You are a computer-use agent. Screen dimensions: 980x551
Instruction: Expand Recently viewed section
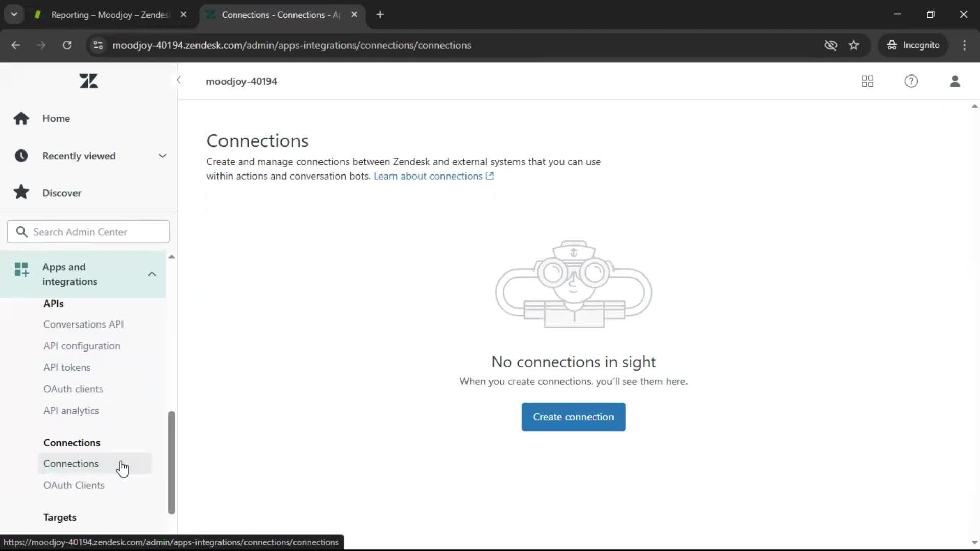pos(162,156)
